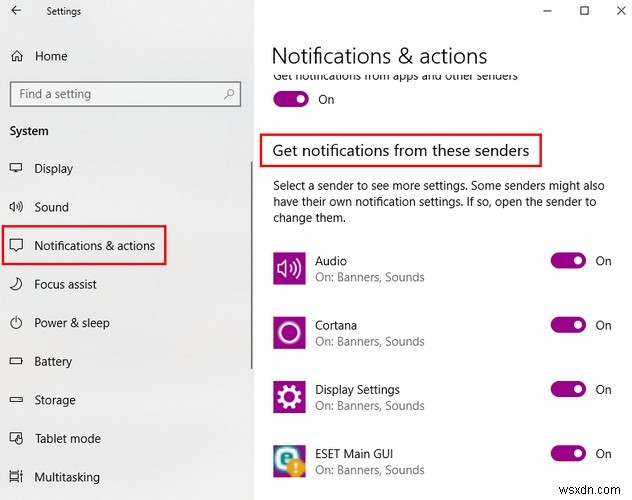Click the On: Banners, Sounds text under Cortana
This screenshot has height=500, width=632.
370,341
